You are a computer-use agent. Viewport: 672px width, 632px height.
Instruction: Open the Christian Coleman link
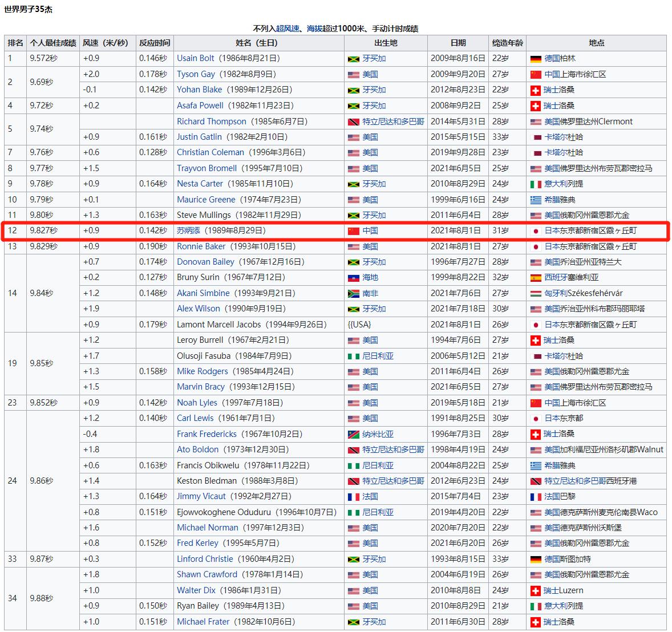tap(210, 152)
